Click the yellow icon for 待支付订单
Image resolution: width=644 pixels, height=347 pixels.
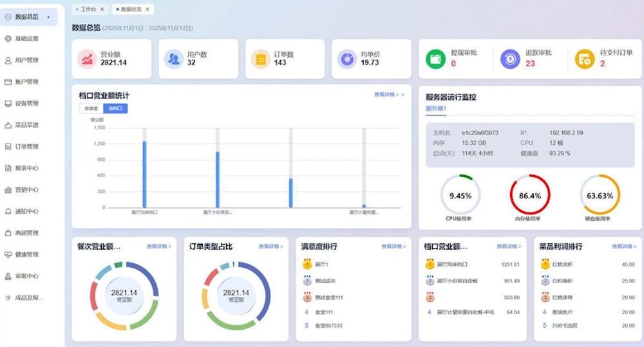[585, 59]
